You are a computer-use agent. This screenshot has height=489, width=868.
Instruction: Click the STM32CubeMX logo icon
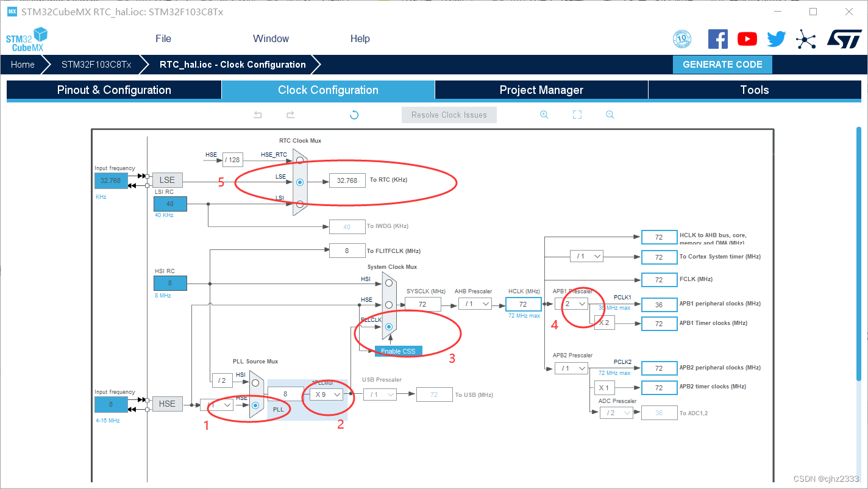pyautogui.click(x=26, y=39)
